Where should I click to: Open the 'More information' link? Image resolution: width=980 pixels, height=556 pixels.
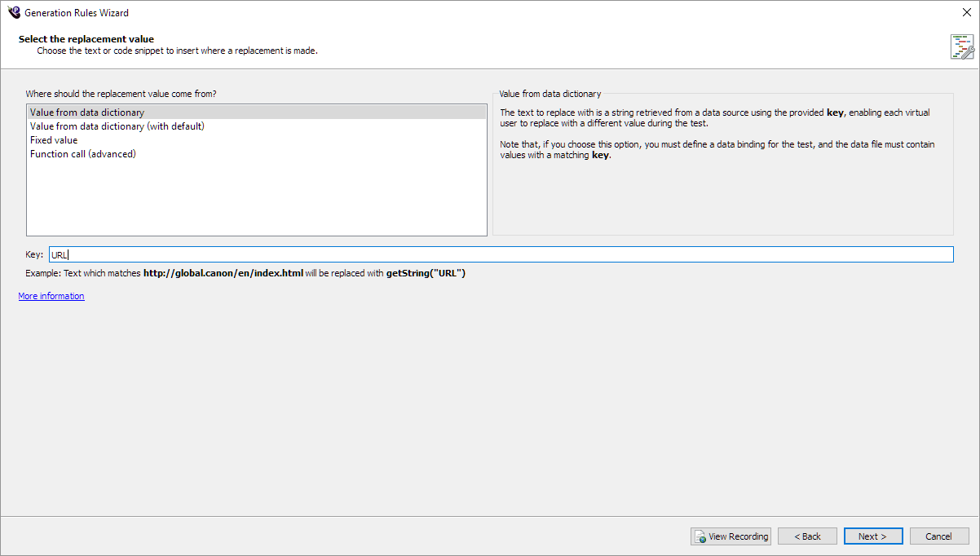(51, 296)
